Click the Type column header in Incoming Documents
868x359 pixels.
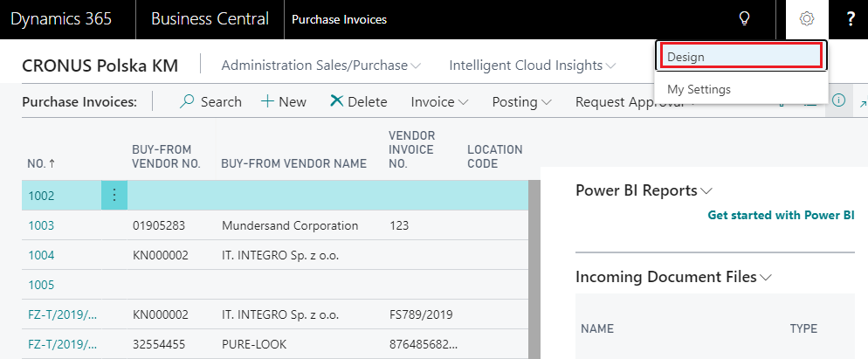click(x=803, y=328)
